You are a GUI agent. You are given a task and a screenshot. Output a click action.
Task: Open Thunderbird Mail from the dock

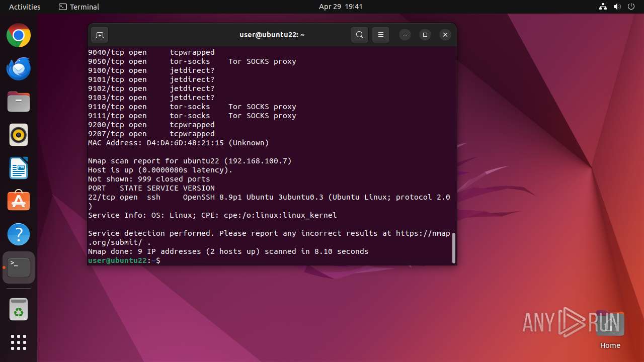pos(19,69)
